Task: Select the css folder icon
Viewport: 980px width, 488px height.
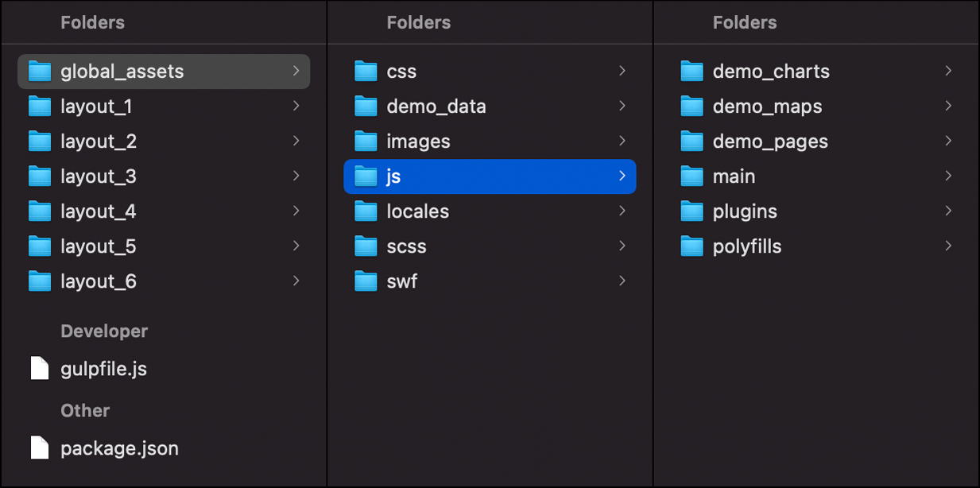Action: (366, 72)
